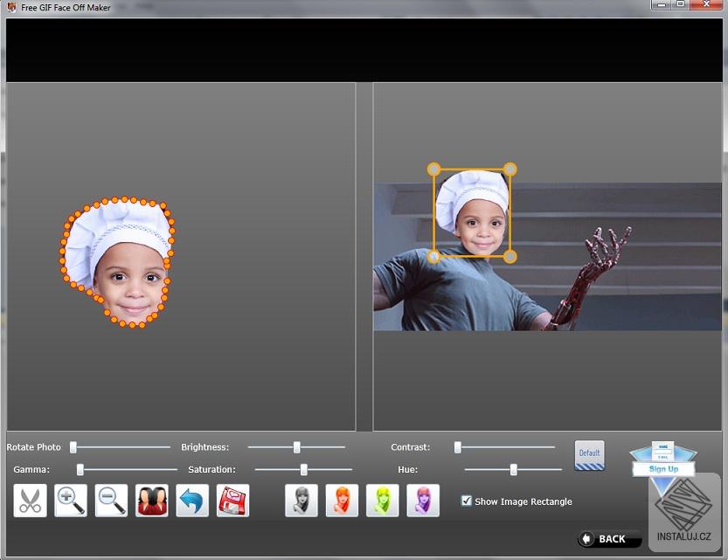
Task: Click the top-right handle of the face rectangle
Action: [x=510, y=169]
